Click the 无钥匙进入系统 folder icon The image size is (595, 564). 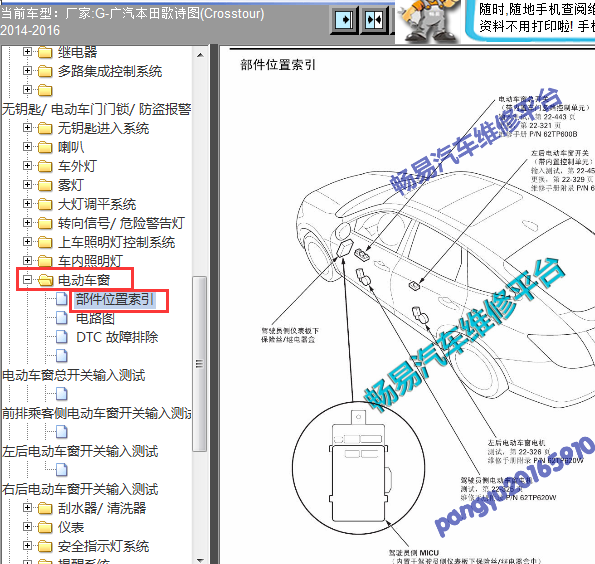[45, 128]
